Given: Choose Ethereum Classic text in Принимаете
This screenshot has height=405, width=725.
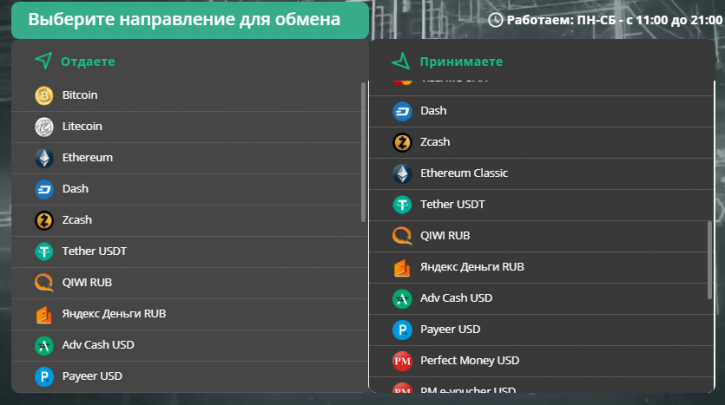Looking at the screenshot, I should point(464,173).
